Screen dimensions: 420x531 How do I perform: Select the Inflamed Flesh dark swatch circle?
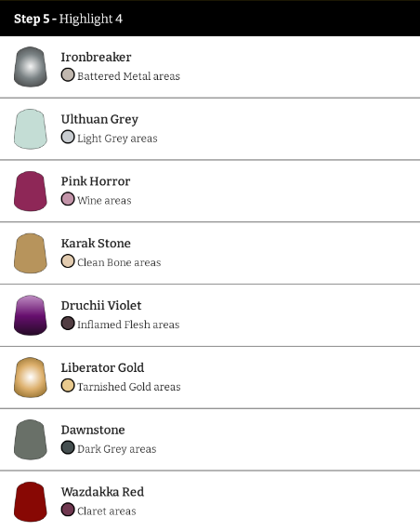(x=68, y=324)
